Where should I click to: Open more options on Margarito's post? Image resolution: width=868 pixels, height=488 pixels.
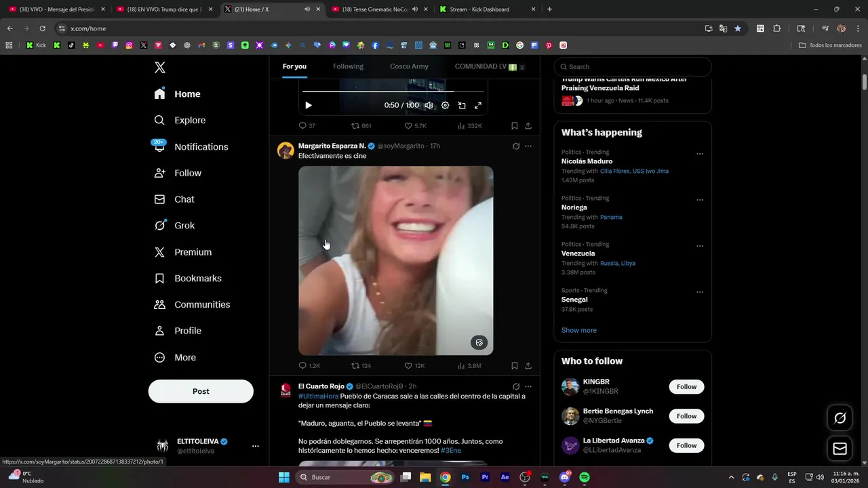pos(528,146)
